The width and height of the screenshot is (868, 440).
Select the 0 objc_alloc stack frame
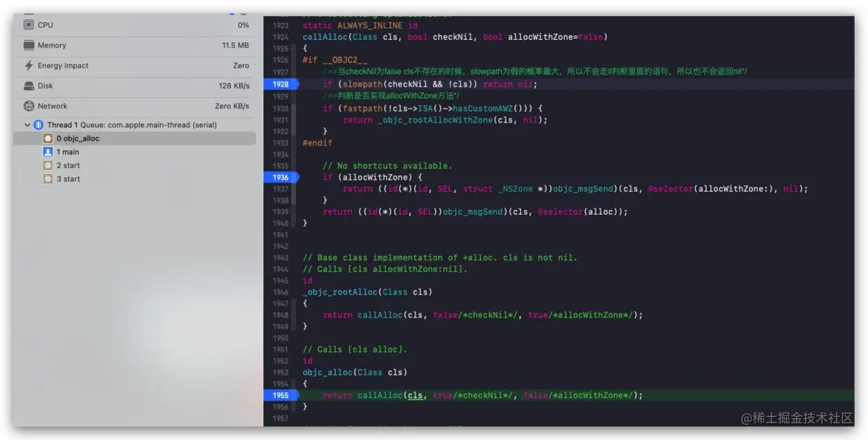[134, 139]
